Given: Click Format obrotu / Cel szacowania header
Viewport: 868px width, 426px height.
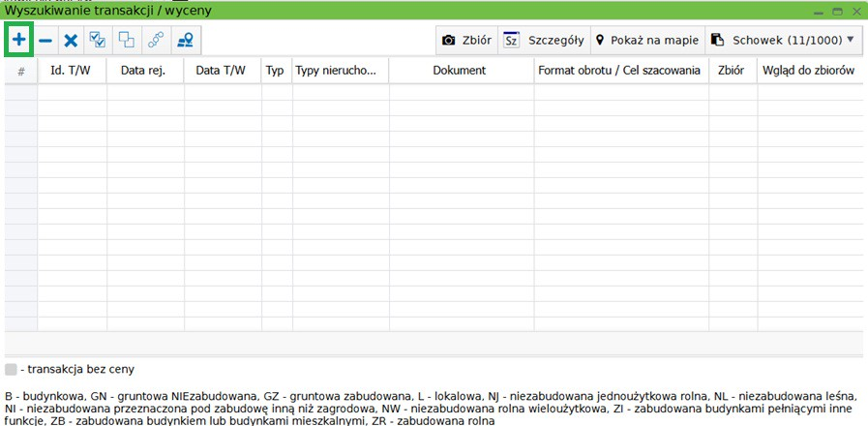Looking at the screenshot, I should [620, 71].
